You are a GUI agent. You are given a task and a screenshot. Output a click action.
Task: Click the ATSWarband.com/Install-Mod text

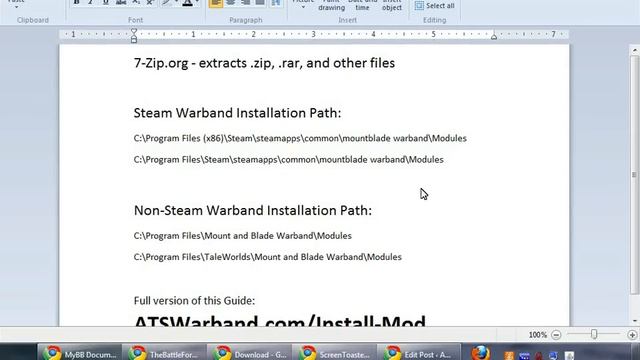(280, 320)
